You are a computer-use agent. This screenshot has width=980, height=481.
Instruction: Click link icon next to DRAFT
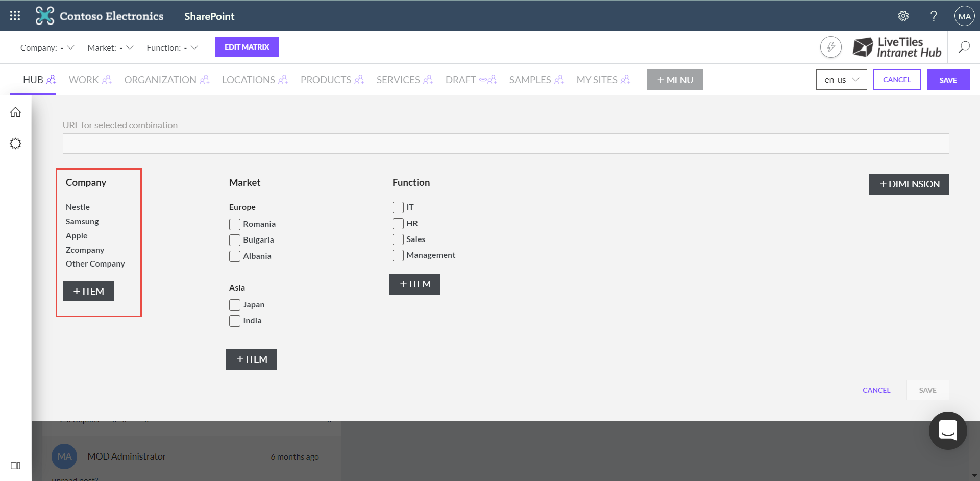(x=483, y=80)
